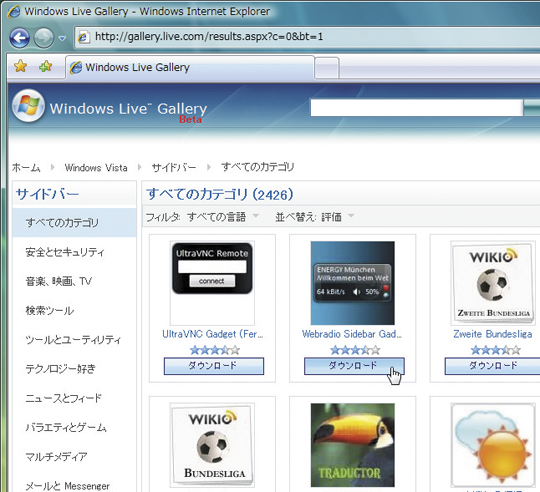Select バラエティとゲーム category
This screenshot has height=492, width=540.
66,427
